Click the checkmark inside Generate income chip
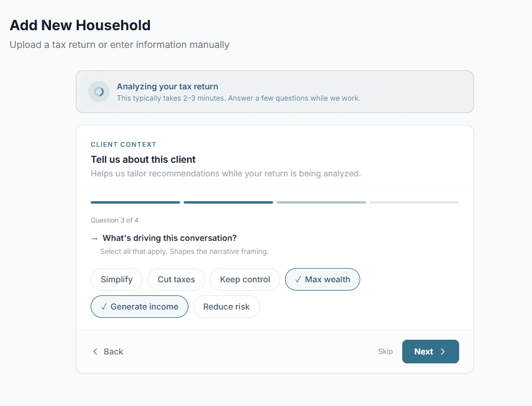The width and height of the screenshot is (532, 406). click(x=104, y=307)
